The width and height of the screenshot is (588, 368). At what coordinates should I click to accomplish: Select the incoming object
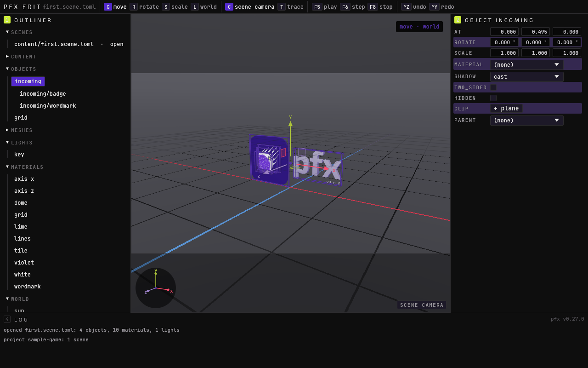point(28,81)
